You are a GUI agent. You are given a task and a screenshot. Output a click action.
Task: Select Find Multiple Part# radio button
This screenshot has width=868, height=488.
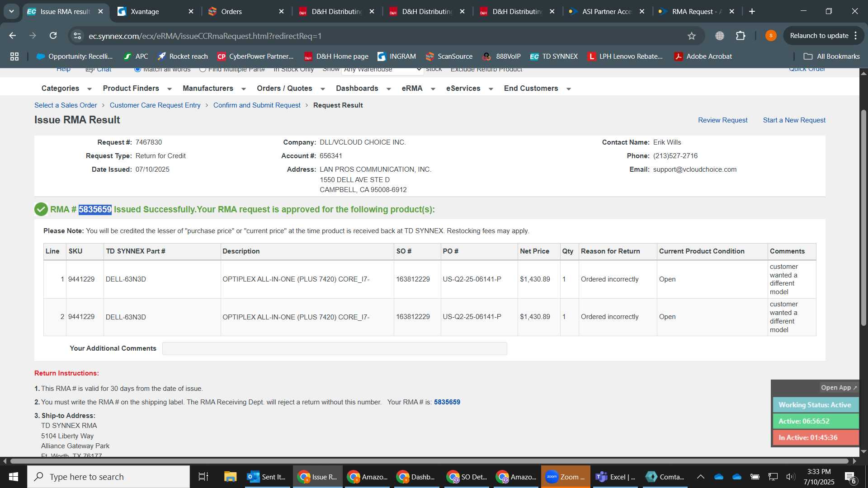(x=203, y=69)
